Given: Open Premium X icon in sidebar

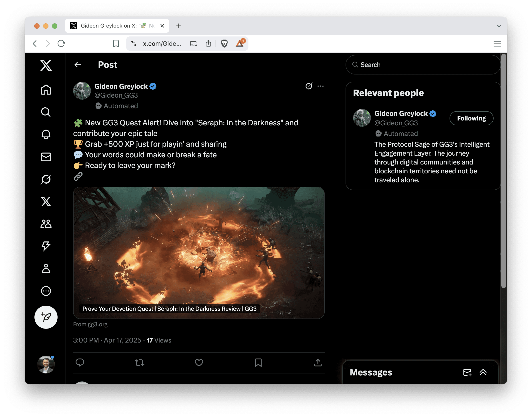Looking at the screenshot, I should [x=46, y=202].
